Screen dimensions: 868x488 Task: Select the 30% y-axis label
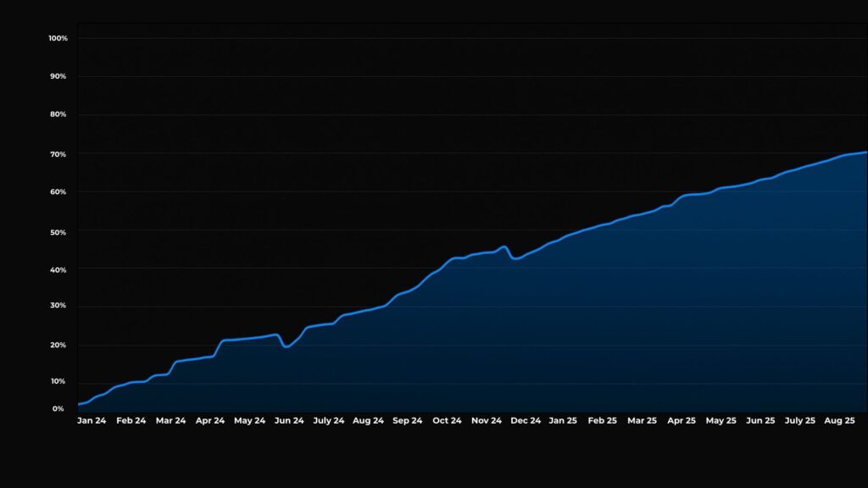tap(58, 307)
